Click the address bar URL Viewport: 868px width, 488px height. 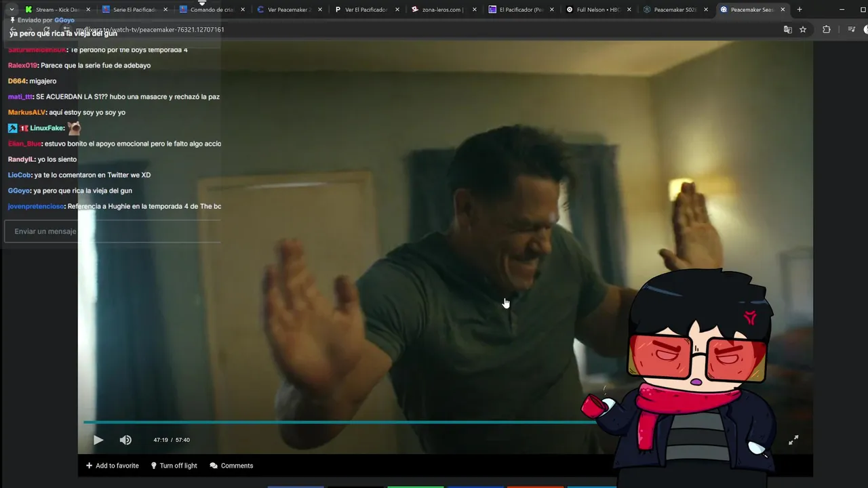pos(149,30)
